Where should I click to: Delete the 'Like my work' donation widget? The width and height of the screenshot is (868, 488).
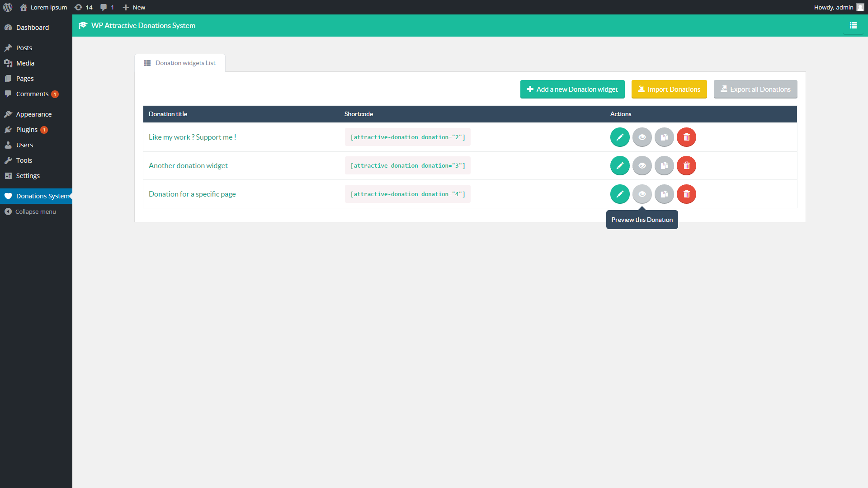coord(686,137)
